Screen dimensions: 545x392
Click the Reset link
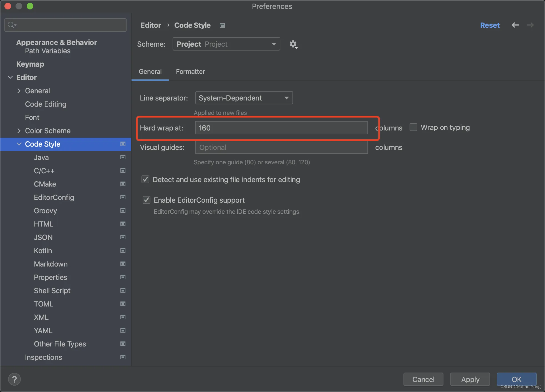click(490, 25)
